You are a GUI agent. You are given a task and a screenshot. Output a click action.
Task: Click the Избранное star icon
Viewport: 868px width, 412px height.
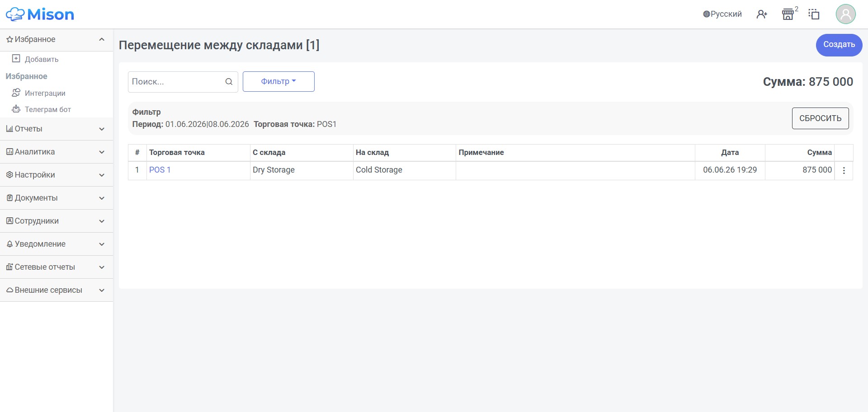9,40
